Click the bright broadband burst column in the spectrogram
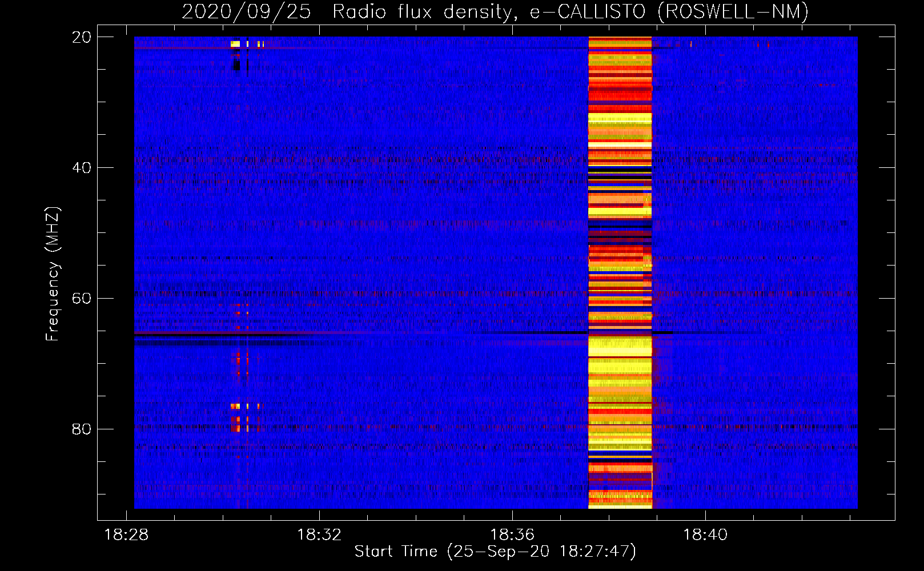The width and height of the screenshot is (924, 571). click(620, 273)
